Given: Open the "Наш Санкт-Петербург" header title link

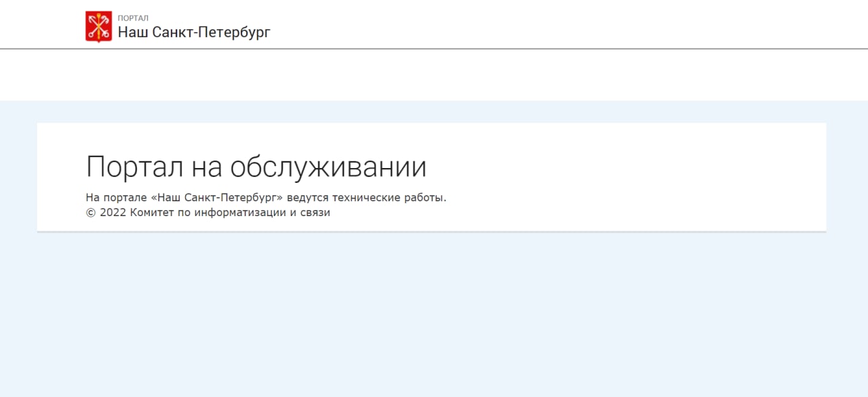Looking at the screenshot, I should click(194, 32).
